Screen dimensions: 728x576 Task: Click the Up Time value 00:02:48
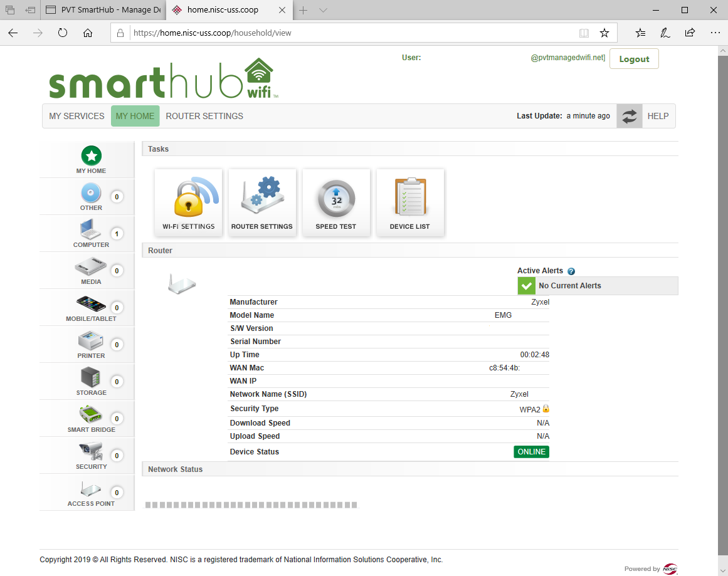click(x=534, y=355)
